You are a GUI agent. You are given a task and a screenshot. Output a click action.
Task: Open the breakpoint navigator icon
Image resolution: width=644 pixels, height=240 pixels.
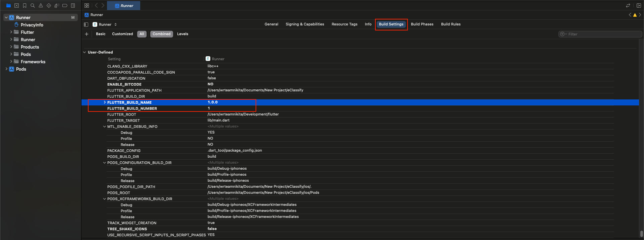(65, 6)
